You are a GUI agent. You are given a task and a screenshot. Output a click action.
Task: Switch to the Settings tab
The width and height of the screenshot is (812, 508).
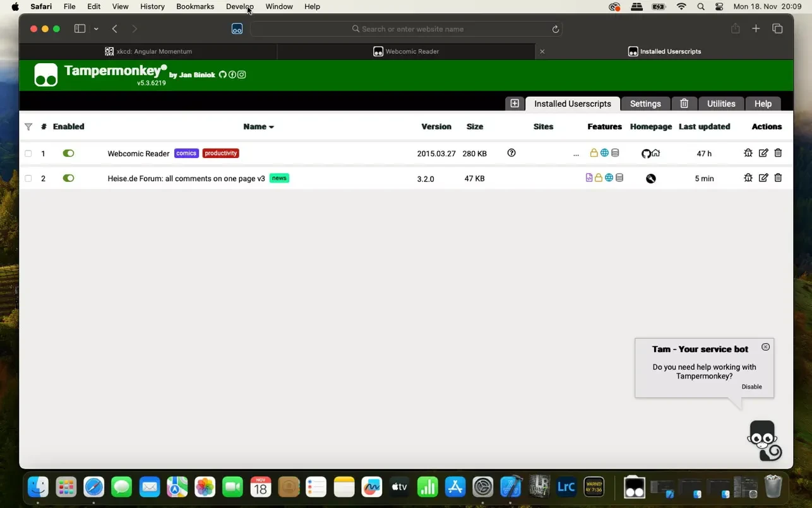[x=645, y=104]
